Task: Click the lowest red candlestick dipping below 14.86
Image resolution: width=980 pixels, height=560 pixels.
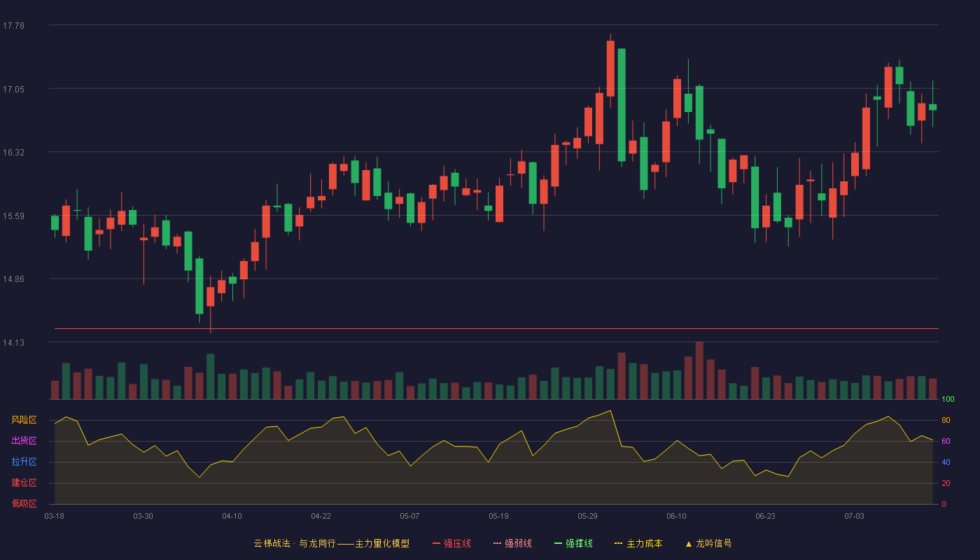Action: pyautogui.click(x=210, y=297)
